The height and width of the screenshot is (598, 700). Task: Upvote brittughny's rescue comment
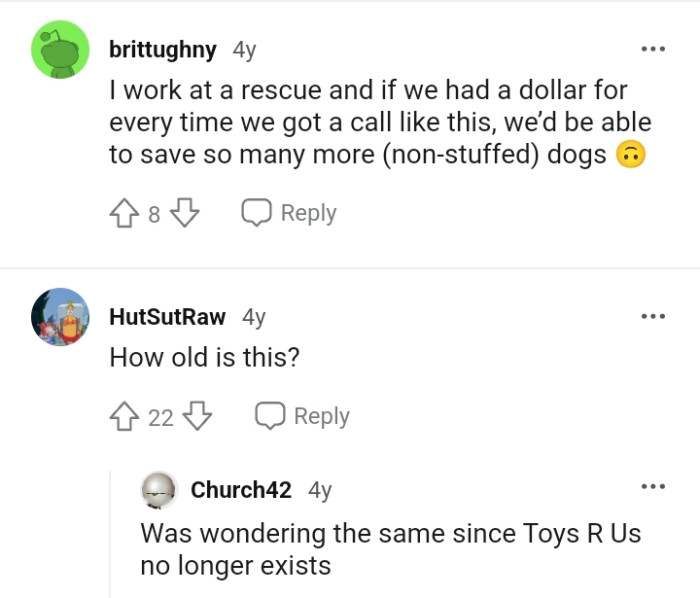coord(126,213)
